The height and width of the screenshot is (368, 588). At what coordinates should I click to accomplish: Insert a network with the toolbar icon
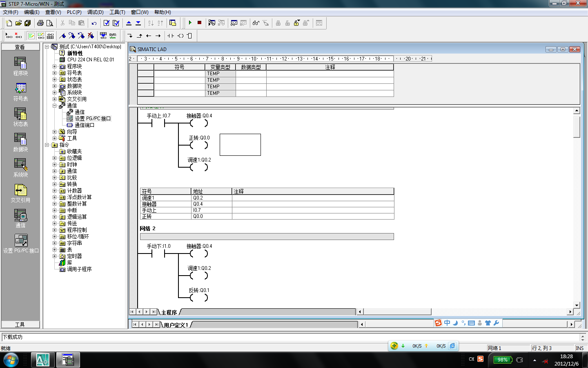9,36
